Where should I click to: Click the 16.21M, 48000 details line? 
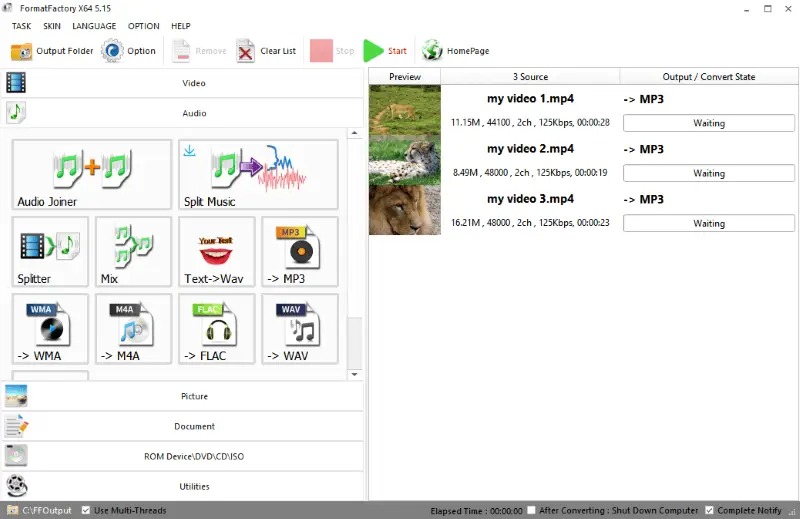click(530, 223)
